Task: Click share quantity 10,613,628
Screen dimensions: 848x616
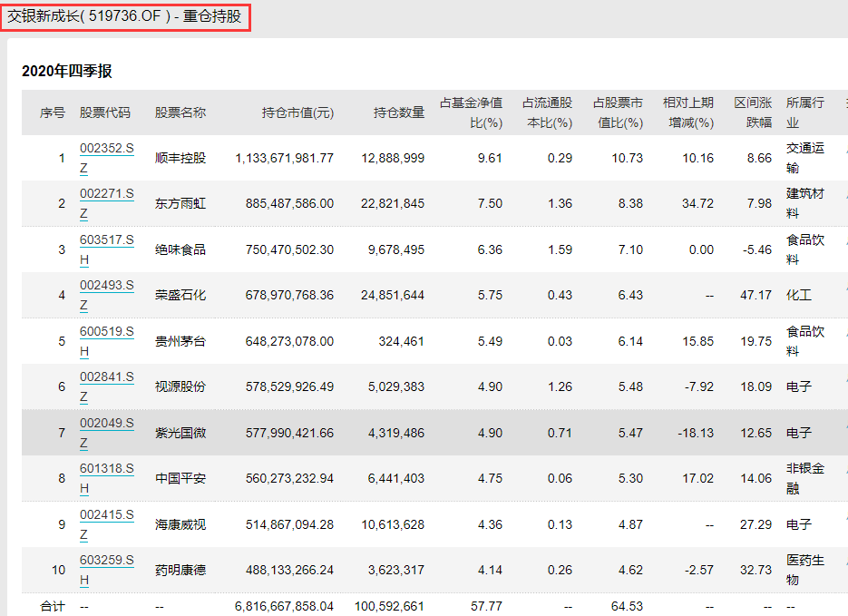Action: pos(393,524)
